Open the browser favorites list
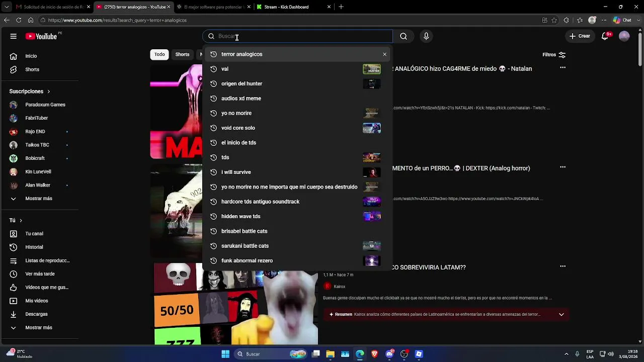 click(580, 20)
